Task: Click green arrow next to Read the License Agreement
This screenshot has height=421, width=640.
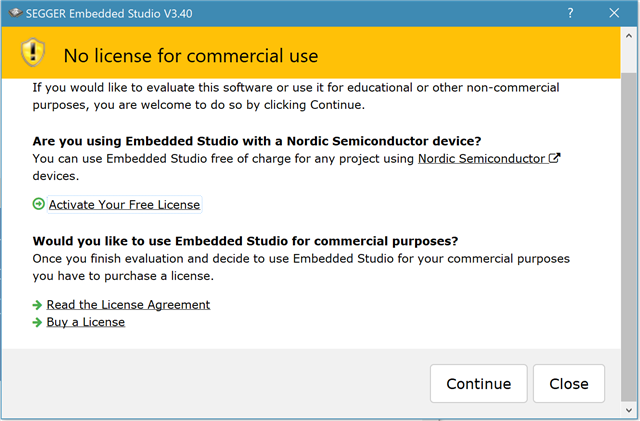Action: pyautogui.click(x=37, y=305)
